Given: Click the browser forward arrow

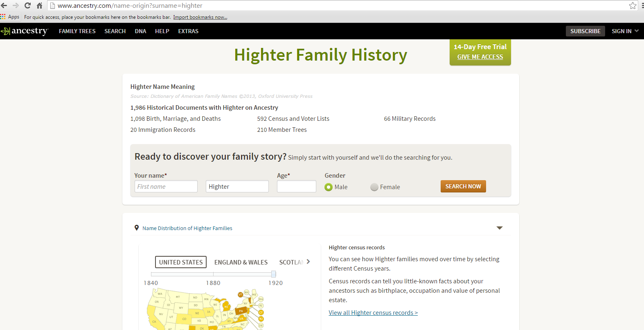Looking at the screenshot, I should tap(16, 6).
